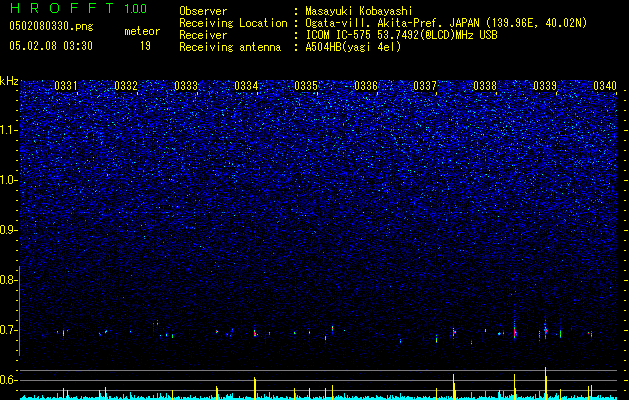This screenshot has width=629, height=400.
Task: Click the 0333 time marker
Action: (x=186, y=86)
